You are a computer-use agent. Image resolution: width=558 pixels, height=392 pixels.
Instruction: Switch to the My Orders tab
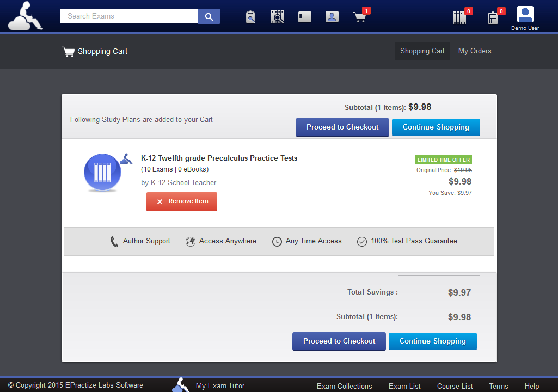(x=475, y=51)
